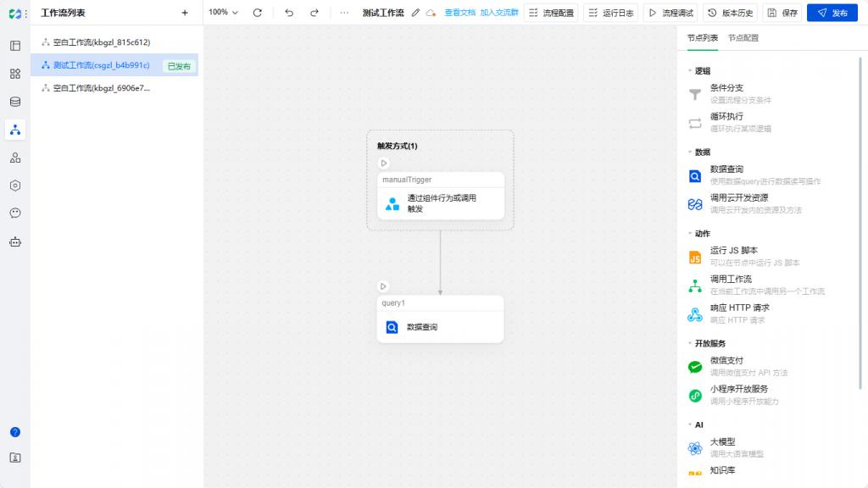Select the 条件分支 filter node icon
868x488 pixels.
click(695, 95)
